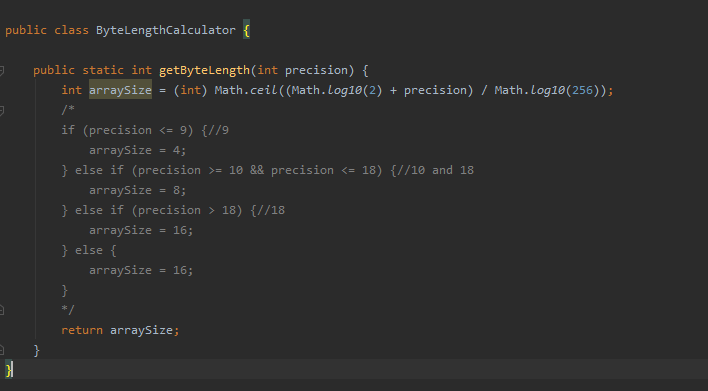Place caret at final class closing brace
Image resolution: width=708 pixels, height=391 pixels.
[9, 370]
